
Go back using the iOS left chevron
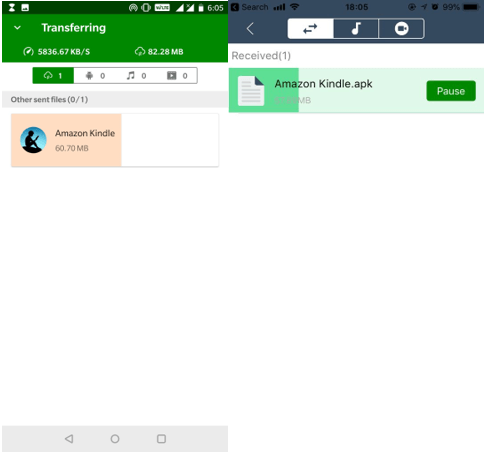click(250, 29)
